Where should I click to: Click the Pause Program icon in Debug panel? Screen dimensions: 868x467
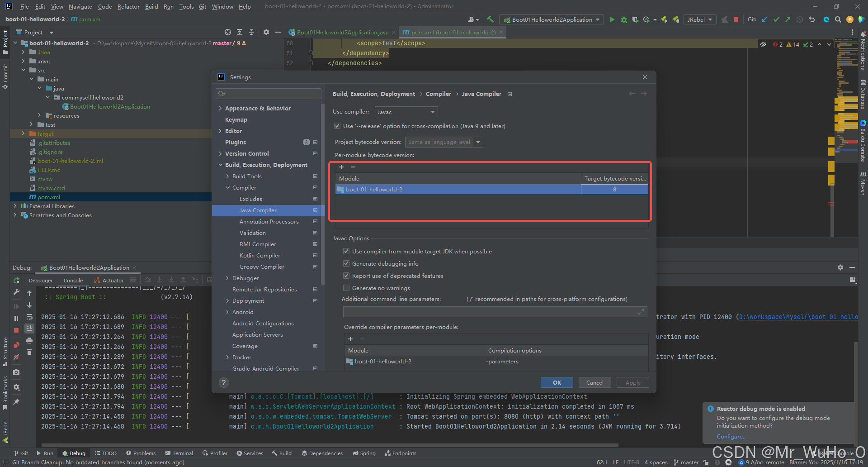click(16, 318)
